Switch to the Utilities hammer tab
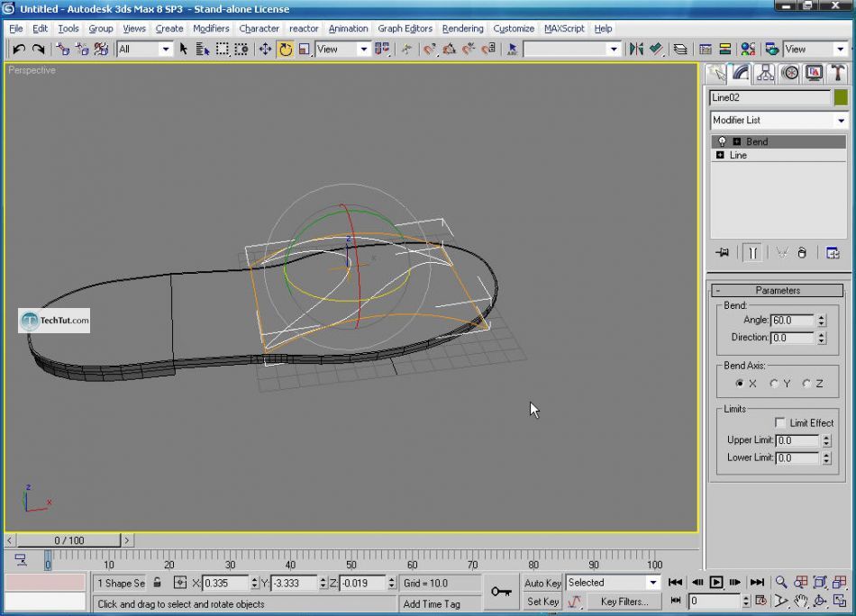Screen dimensions: 856x616 point(838,73)
